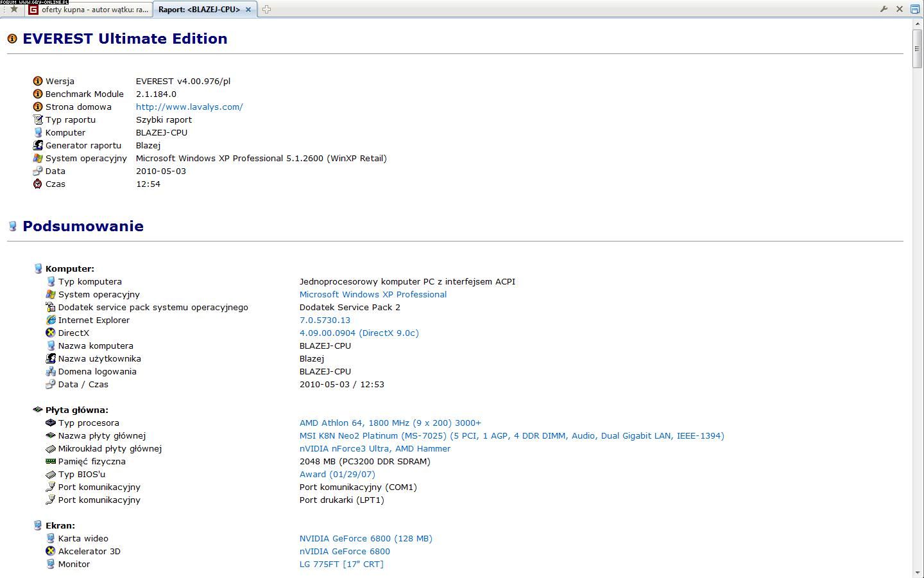Click the calendar icon next to 'Data' row
The width and height of the screenshot is (924, 578).
tap(38, 171)
